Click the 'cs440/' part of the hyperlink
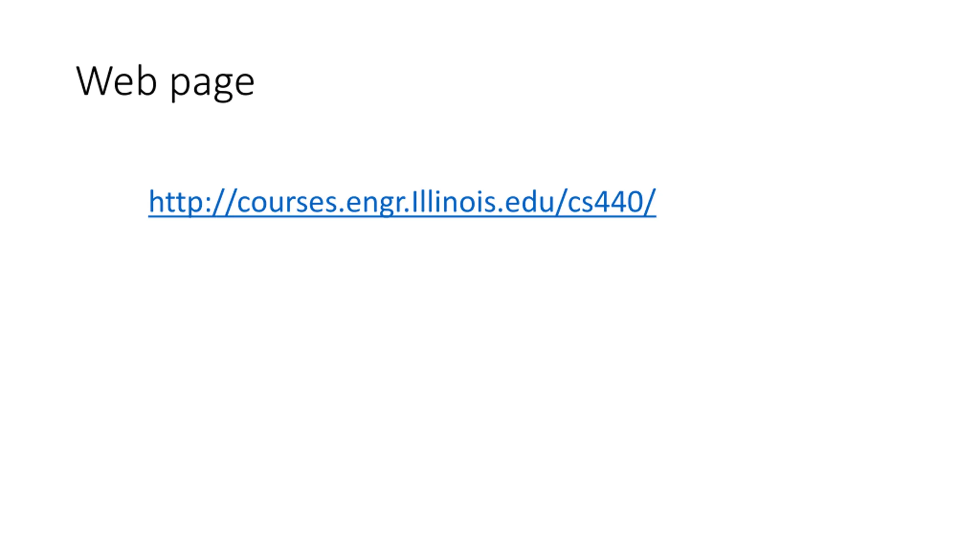The image size is (980, 551). (x=612, y=202)
